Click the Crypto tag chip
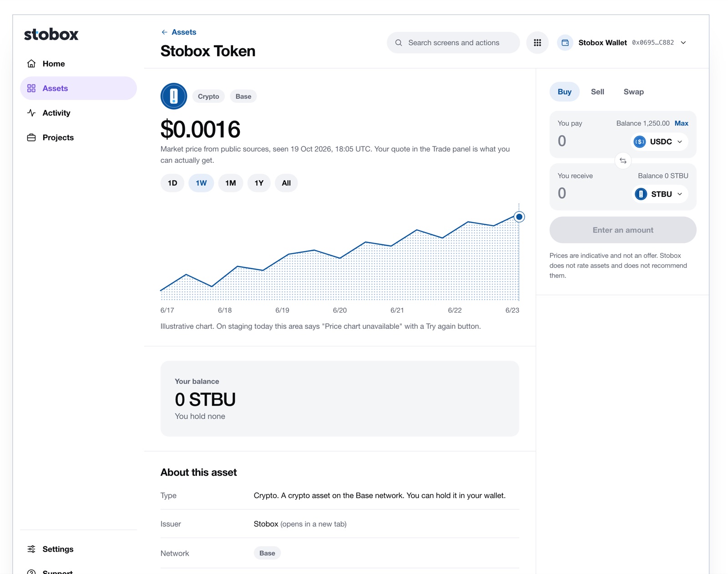The width and height of the screenshot is (728, 574). coord(208,96)
